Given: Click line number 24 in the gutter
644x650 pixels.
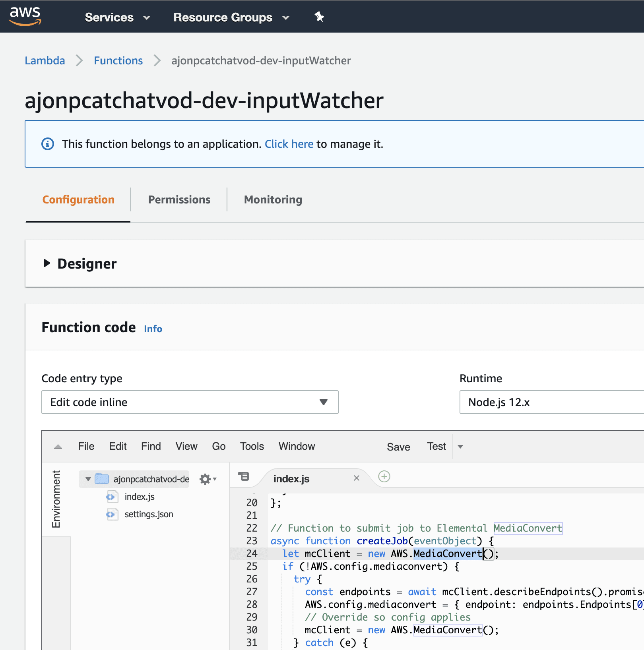Looking at the screenshot, I should point(252,553).
